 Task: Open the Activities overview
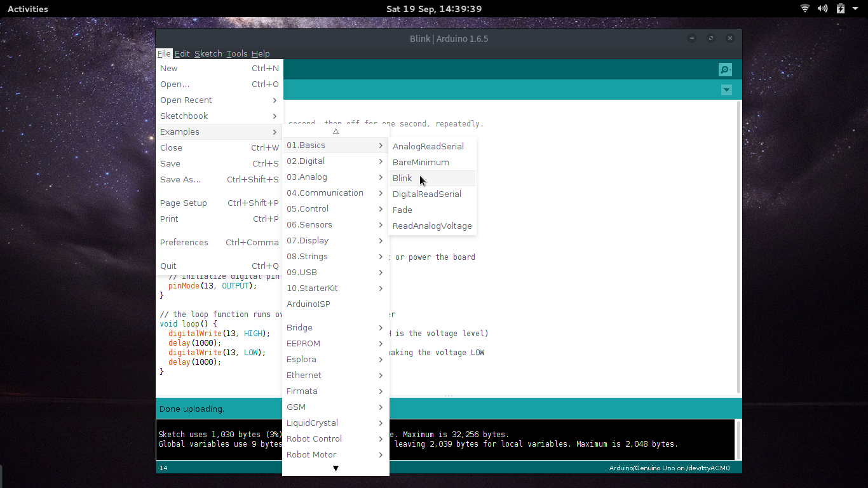pyautogui.click(x=28, y=9)
